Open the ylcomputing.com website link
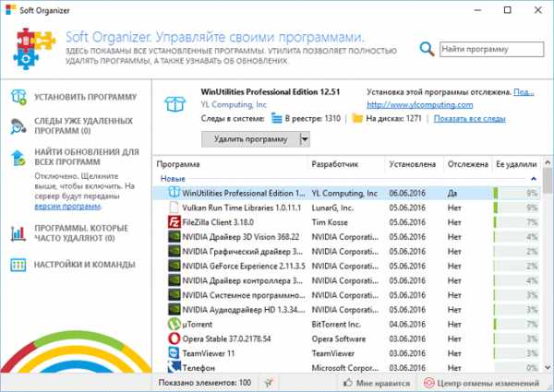This screenshot has height=392, width=554. (420, 105)
